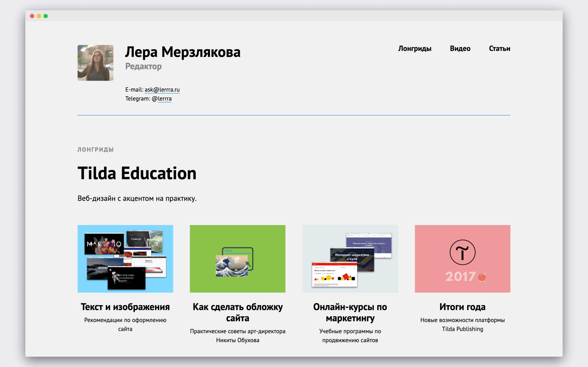The width and height of the screenshot is (588, 367).
Task: Click description Новые возможности платформы Tilda Publishing
Action: point(462,324)
